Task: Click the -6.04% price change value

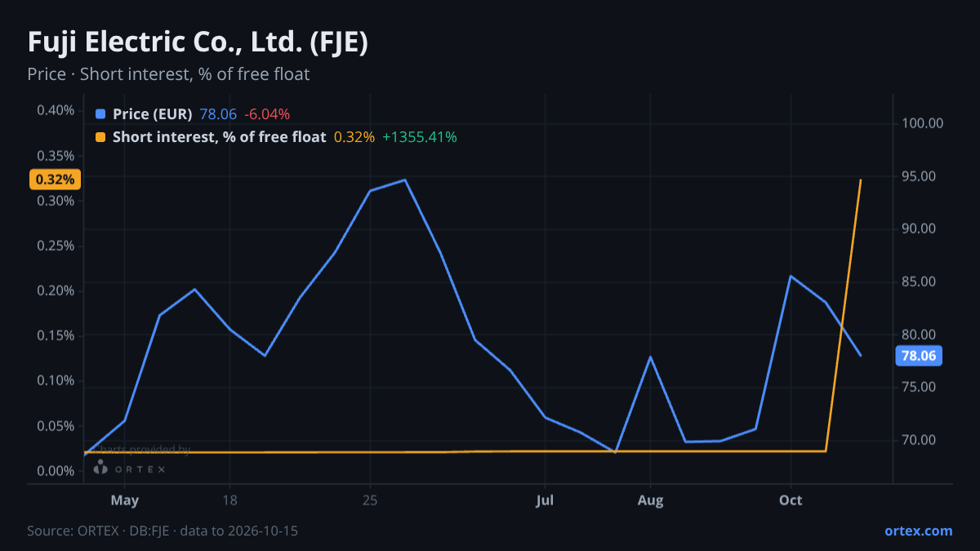Action: pos(267,114)
